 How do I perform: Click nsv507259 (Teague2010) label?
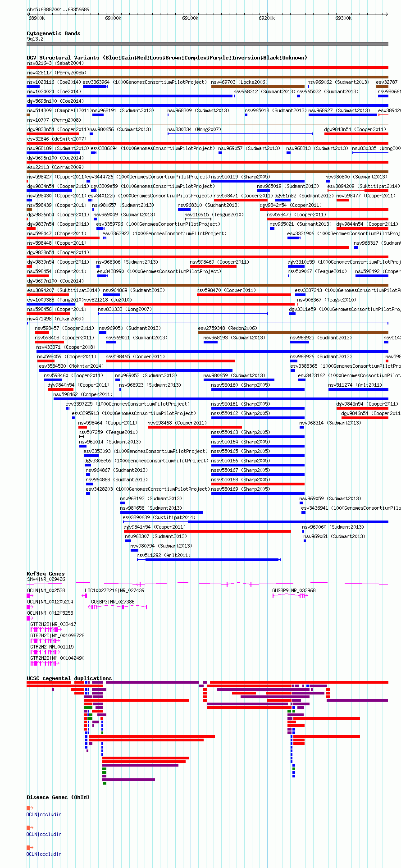click(108, 432)
